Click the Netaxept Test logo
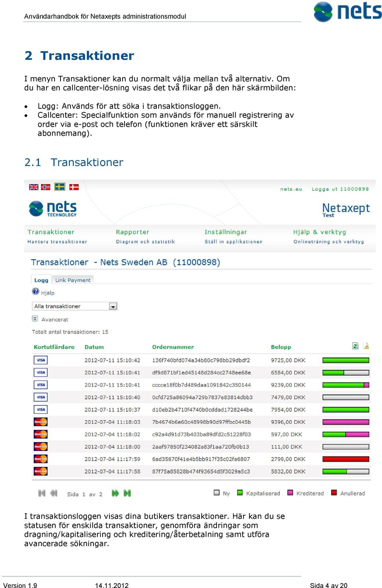 346,210
